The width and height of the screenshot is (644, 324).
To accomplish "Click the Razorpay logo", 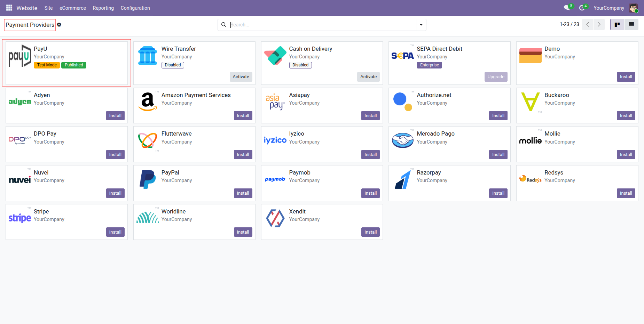I will [403, 179].
